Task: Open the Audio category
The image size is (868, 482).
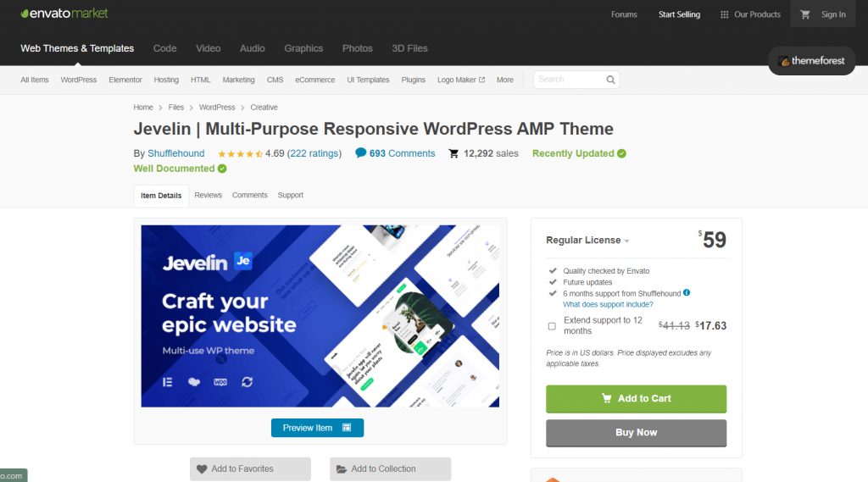Action: (252, 48)
